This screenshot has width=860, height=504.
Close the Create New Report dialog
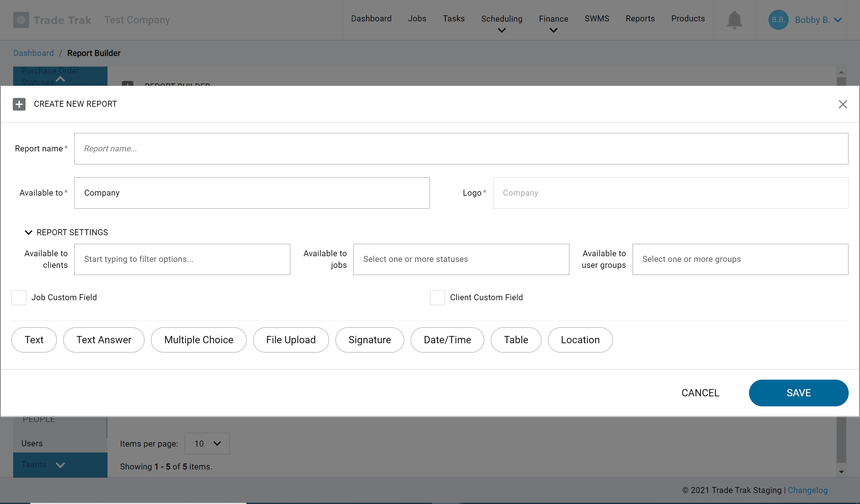click(x=843, y=104)
